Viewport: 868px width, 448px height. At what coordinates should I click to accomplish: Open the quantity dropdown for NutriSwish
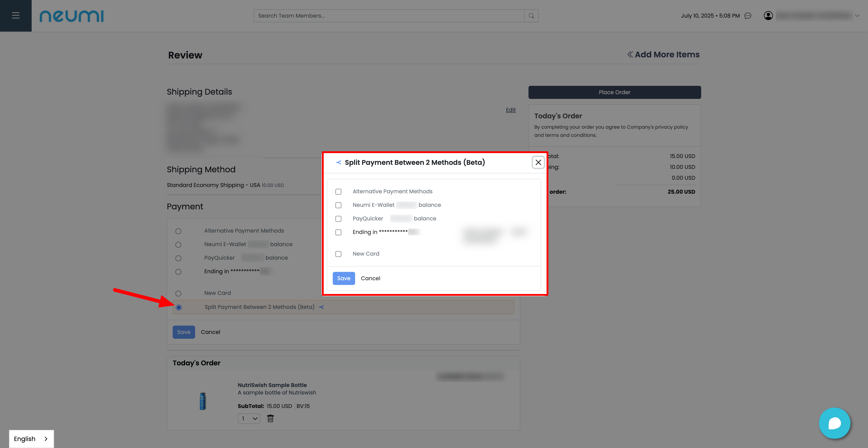(x=249, y=418)
